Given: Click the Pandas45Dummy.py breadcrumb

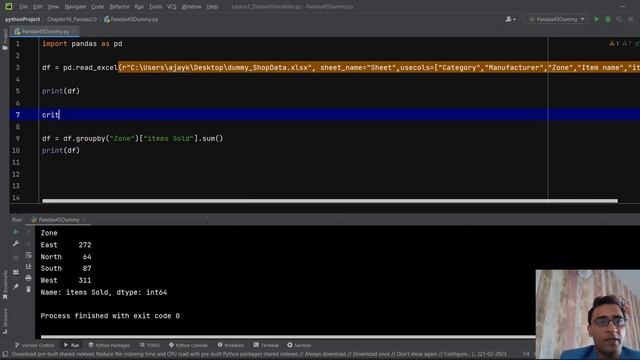Looking at the screenshot, I should [131, 19].
